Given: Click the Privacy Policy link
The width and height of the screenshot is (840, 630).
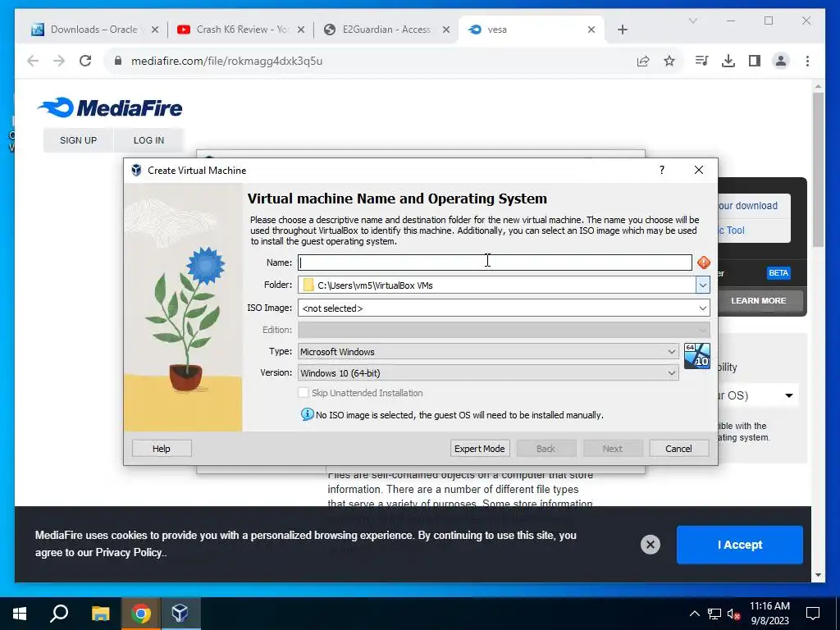Looking at the screenshot, I should tap(129, 552).
